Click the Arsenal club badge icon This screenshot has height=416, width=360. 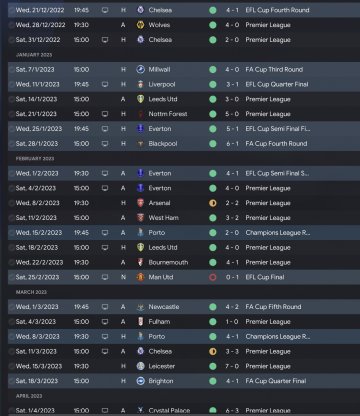[x=141, y=203]
